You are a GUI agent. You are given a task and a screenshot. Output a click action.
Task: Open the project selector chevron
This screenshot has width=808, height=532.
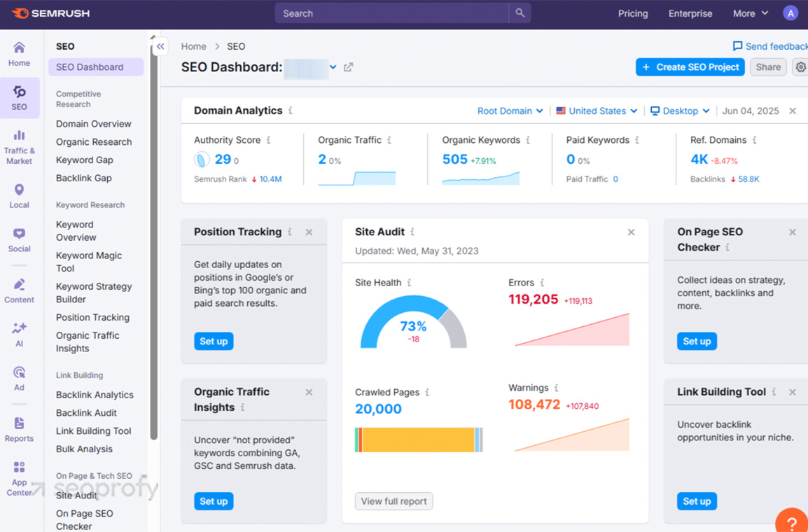333,67
